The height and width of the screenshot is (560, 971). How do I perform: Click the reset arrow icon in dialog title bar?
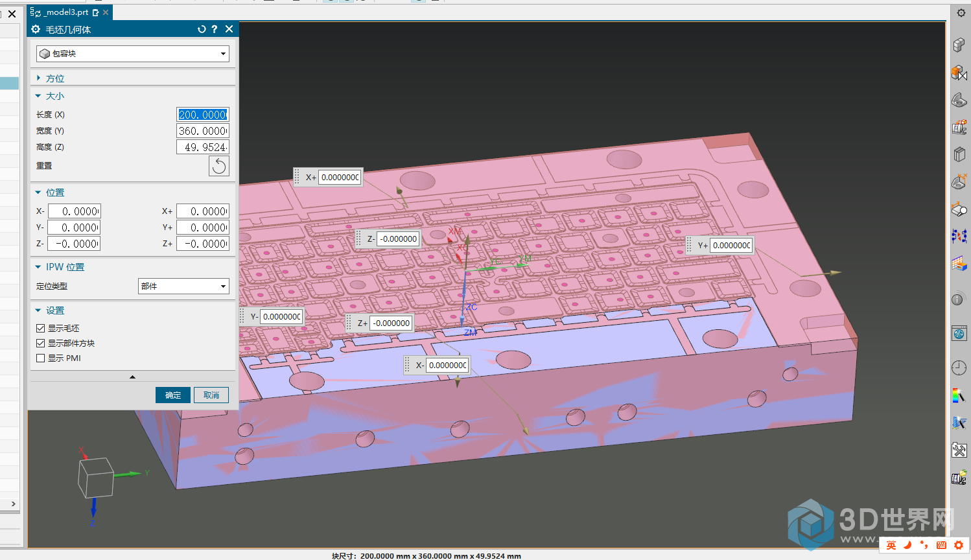[x=202, y=29]
